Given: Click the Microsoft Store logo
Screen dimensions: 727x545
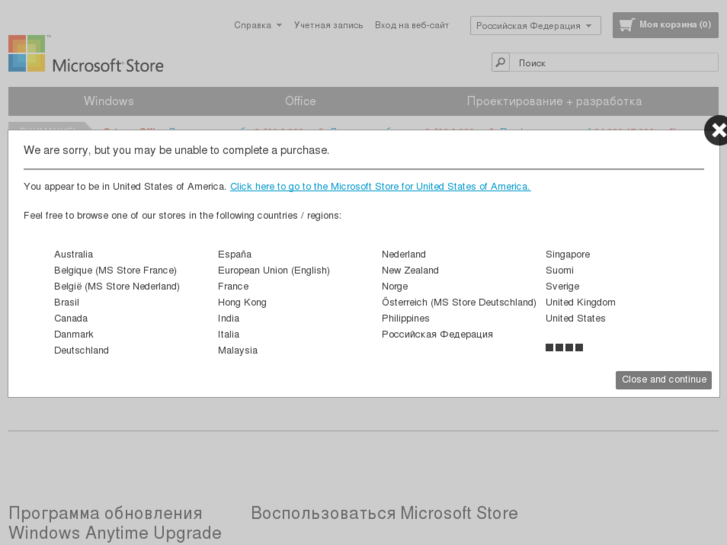Looking at the screenshot, I should click(86, 55).
